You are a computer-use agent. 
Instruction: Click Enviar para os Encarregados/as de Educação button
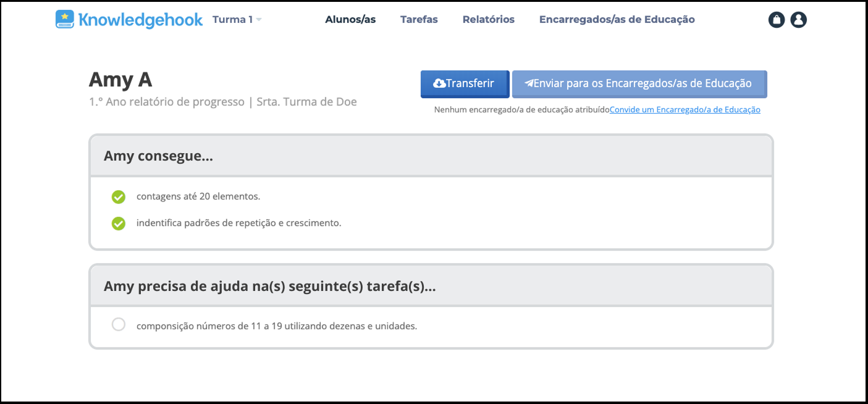coord(639,84)
